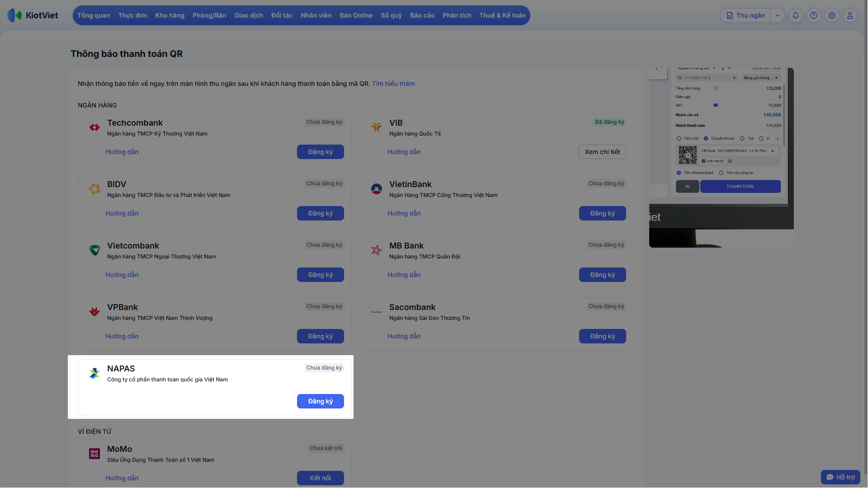Register Vietcombank with Đăng ký
This screenshot has height=488, width=868.
tap(321, 275)
